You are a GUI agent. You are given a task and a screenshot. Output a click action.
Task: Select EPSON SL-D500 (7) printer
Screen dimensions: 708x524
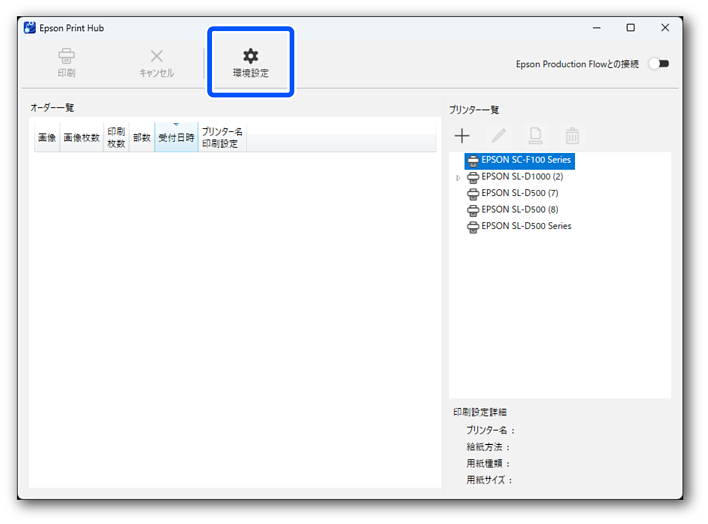[519, 193]
